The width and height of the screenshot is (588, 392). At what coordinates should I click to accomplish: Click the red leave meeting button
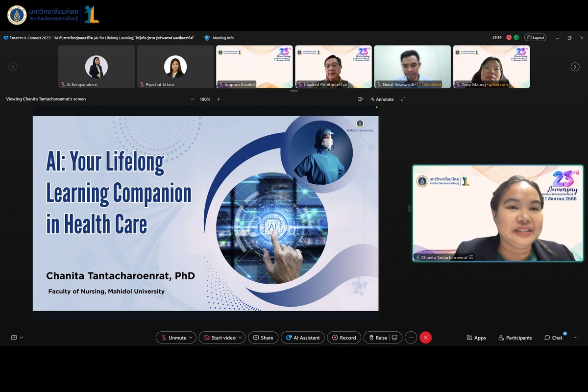[x=426, y=338]
